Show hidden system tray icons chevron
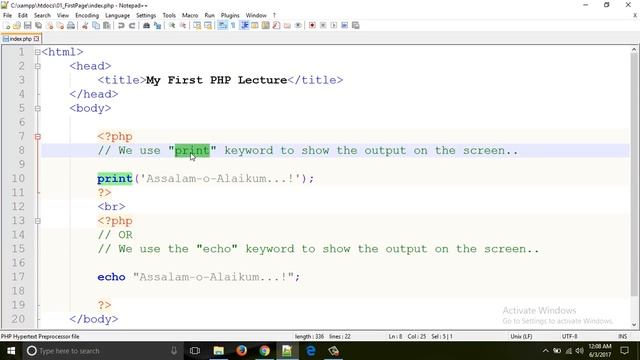Screen dimensions: 640x360 pos(545,351)
